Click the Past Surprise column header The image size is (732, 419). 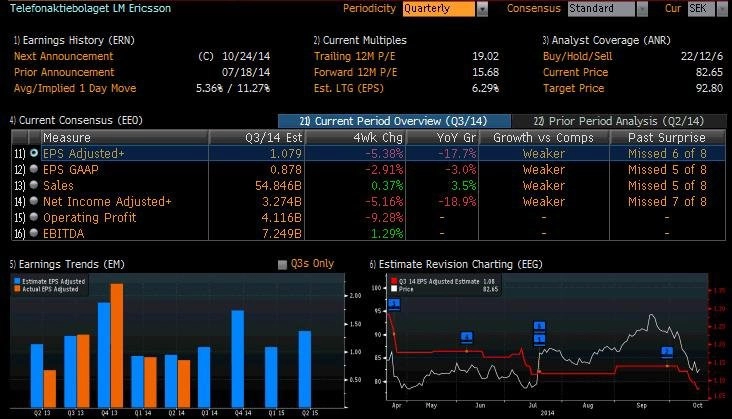tap(667, 138)
